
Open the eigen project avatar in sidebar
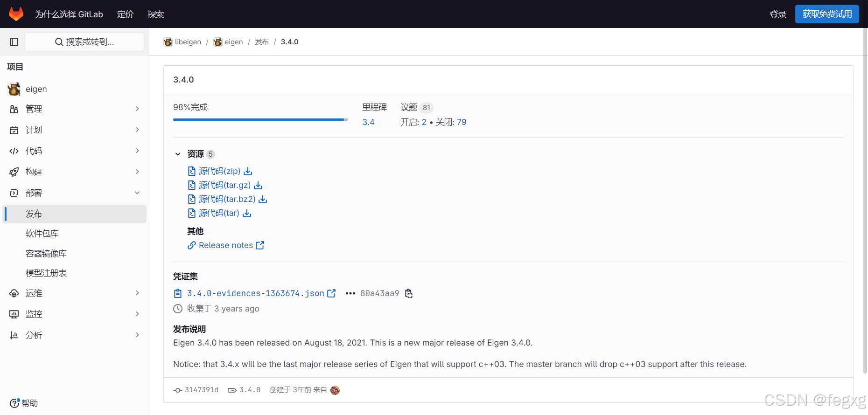[14, 89]
